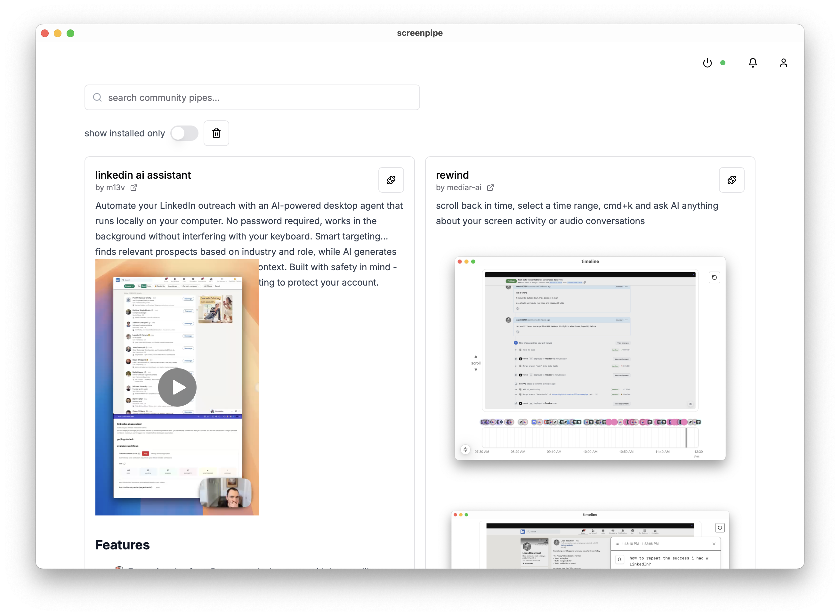Open the rewind pipe title

click(452, 175)
